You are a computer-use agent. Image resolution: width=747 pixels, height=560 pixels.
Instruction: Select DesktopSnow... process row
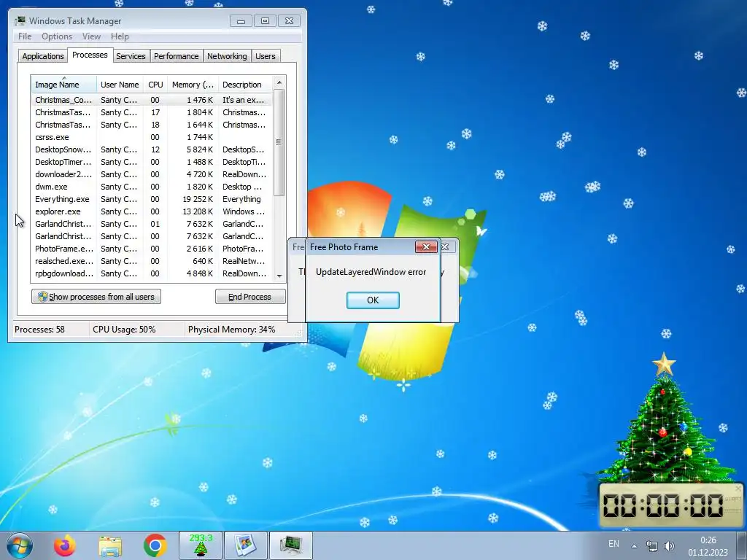click(152, 149)
